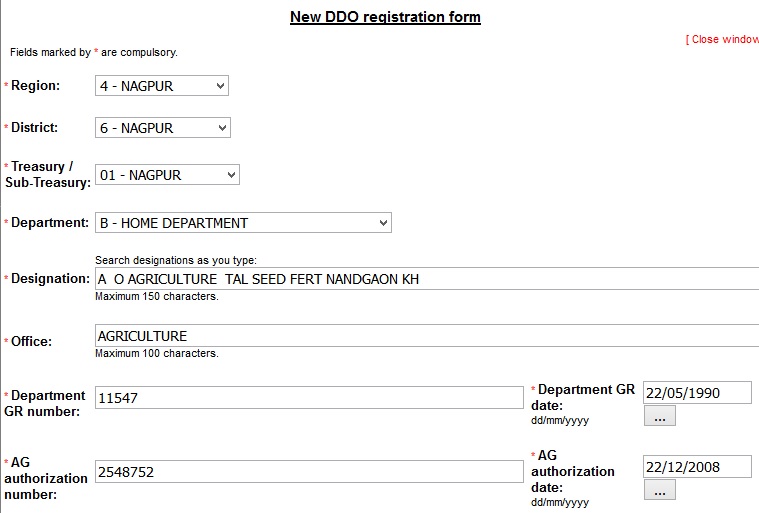Click the AG authorization date field
Viewport: 759px width, 513px height.
pyautogui.click(x=697, y=467)
